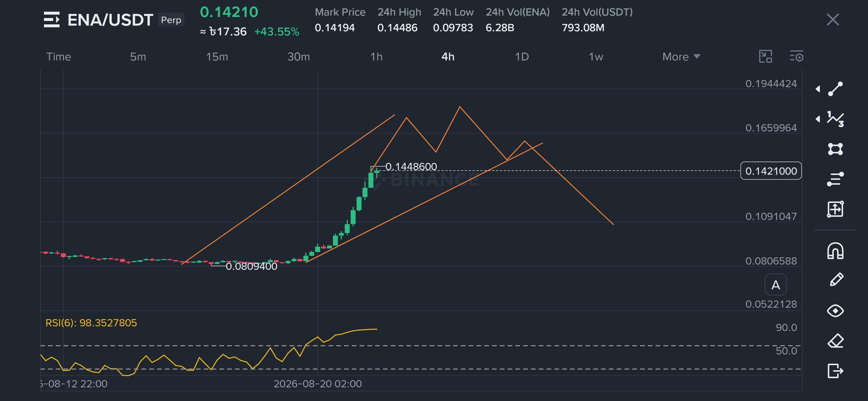Image resolution: width=868 pixels, height=401 pixels.
Task: Close the chart view with the X
Action: [x=833, y=19]
